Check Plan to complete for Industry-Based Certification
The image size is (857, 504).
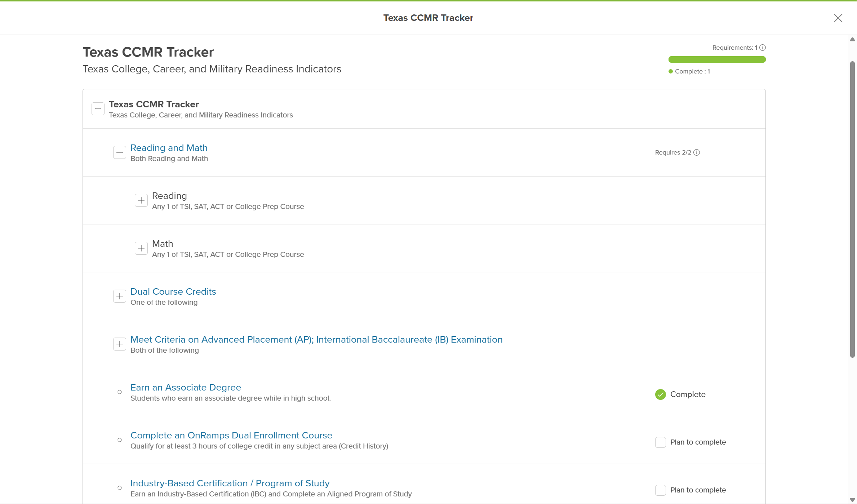pyautogui.click(x=660, y=490)
